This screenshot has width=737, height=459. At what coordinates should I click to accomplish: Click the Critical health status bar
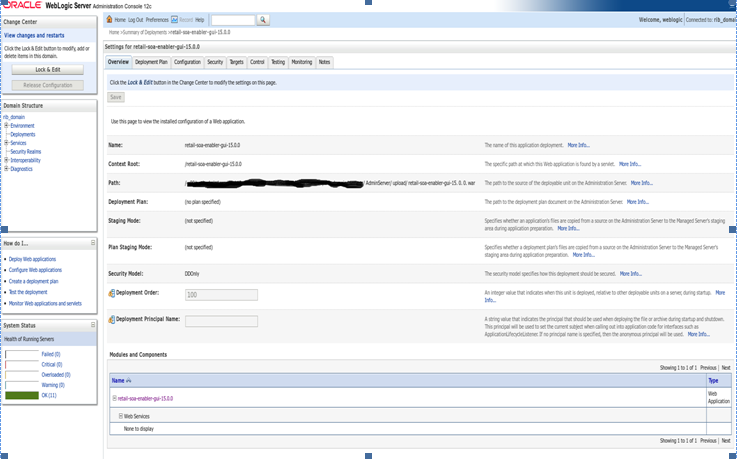[22, 365]
